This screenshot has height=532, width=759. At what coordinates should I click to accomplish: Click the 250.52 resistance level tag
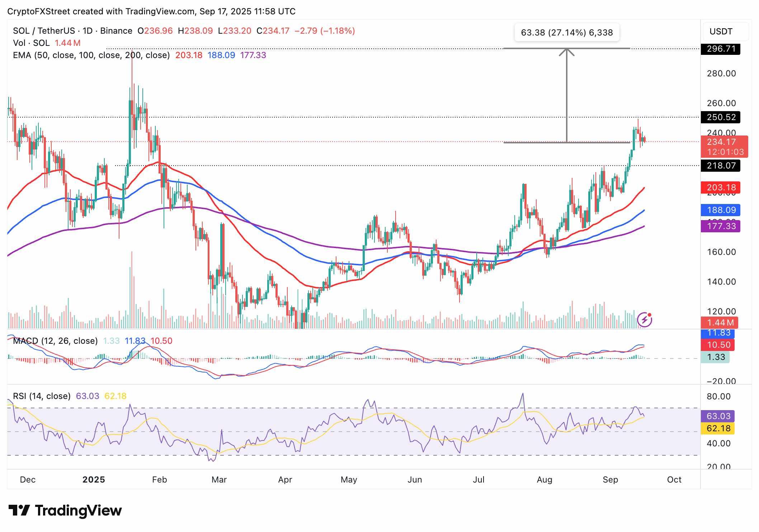pyautogui.click(x=720, y=117)
